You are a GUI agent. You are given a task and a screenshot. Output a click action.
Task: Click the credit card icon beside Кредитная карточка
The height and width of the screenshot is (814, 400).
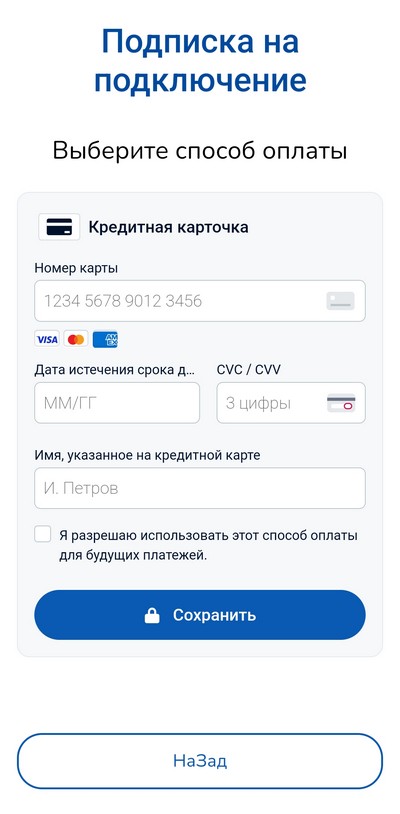(x=59, y=227)
